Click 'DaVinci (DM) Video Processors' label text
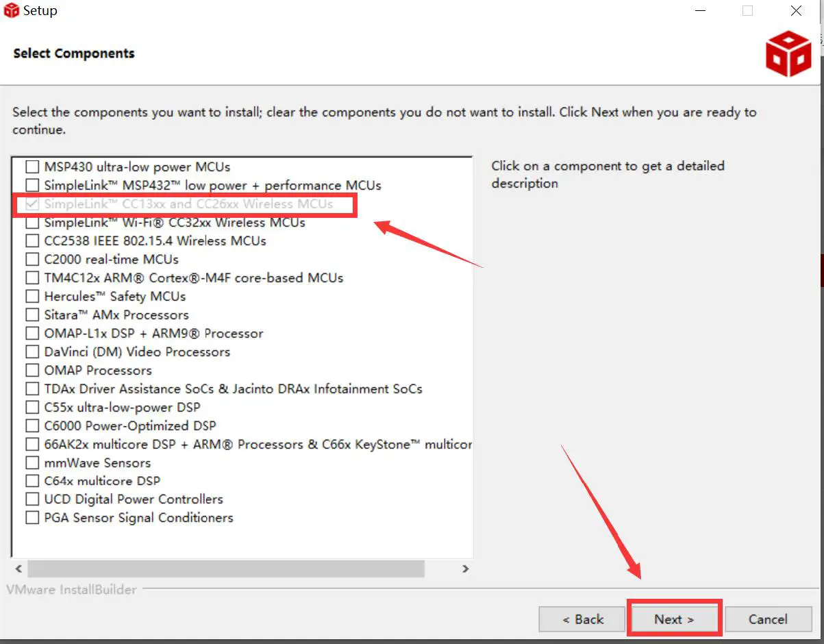 tap(137, 351)
